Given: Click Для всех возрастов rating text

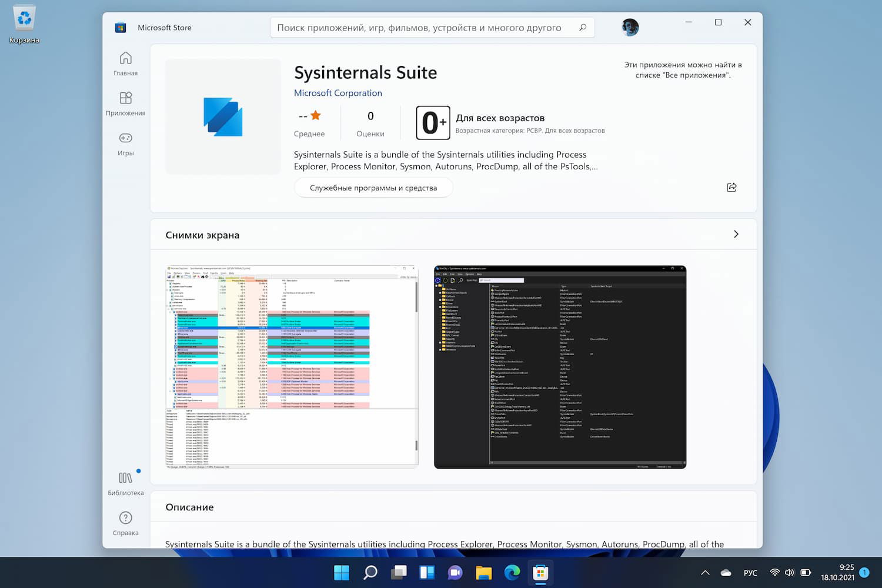Looking at the screenshot, I should click(500, 118).
